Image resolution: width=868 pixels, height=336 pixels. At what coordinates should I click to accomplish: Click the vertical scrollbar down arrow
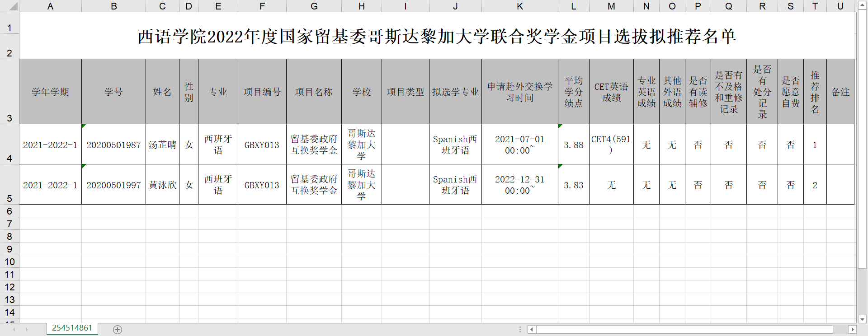[862, 319]
